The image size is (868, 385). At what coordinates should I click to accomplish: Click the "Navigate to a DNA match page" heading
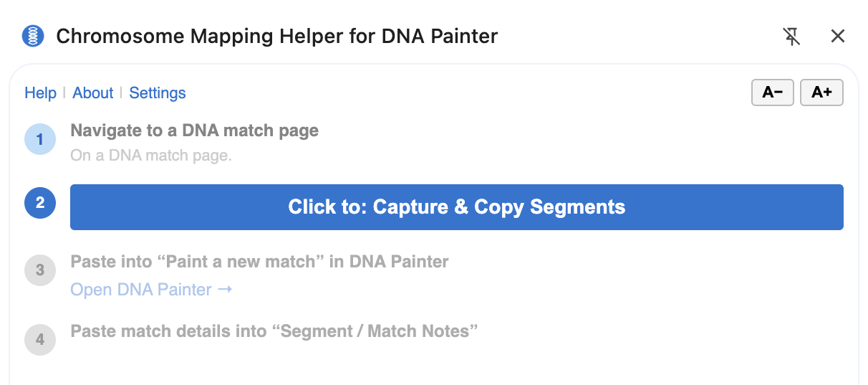click(194, 130)
